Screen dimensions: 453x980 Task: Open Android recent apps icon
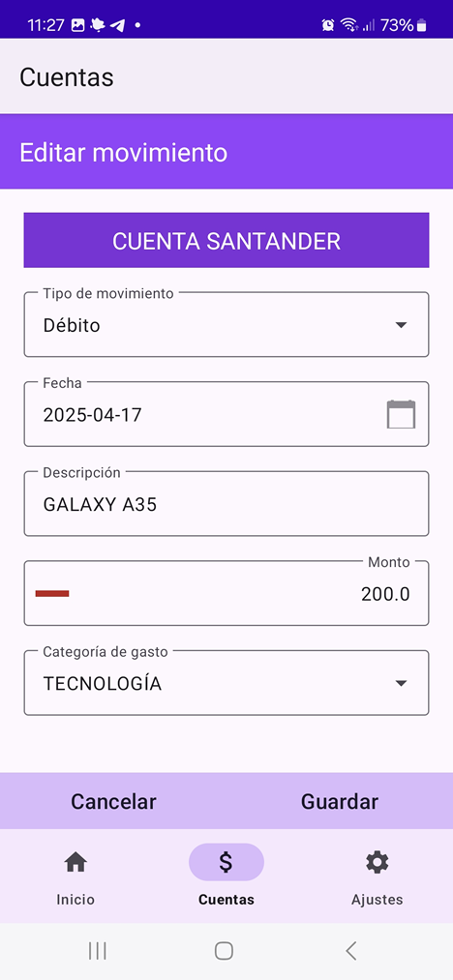tap(97, 951)
